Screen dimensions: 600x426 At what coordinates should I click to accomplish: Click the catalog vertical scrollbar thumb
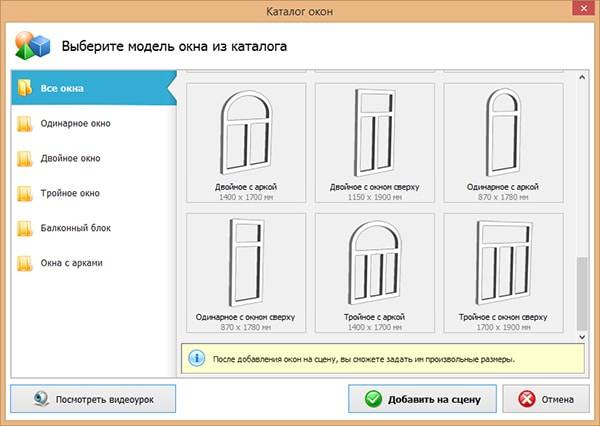point(582,297)
